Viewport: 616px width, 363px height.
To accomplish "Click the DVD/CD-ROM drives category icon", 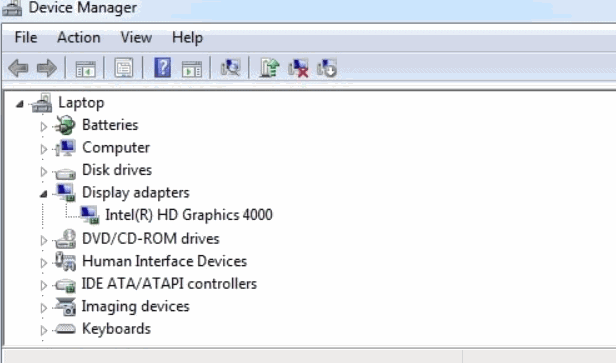I will pyautogui.click(x=65, y=239).
